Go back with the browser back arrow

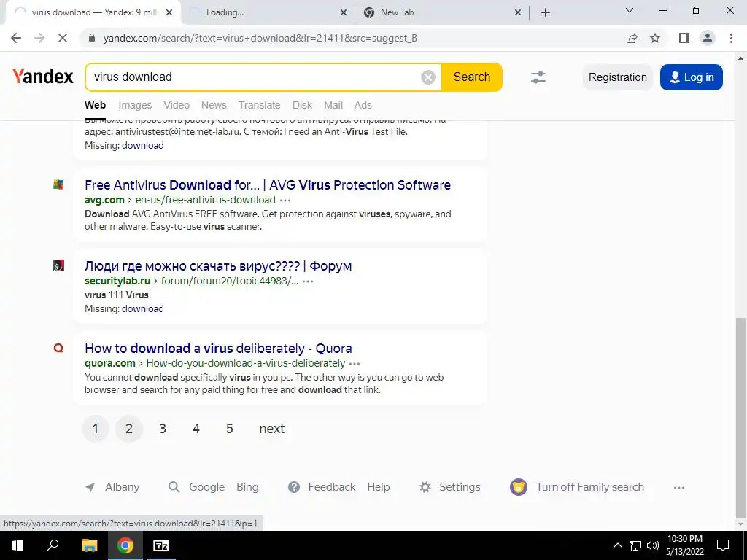coord(16,38)
